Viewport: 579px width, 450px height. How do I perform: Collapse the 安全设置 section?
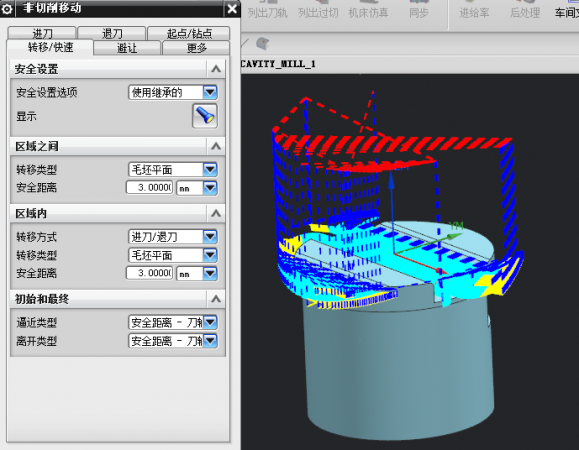216,69
